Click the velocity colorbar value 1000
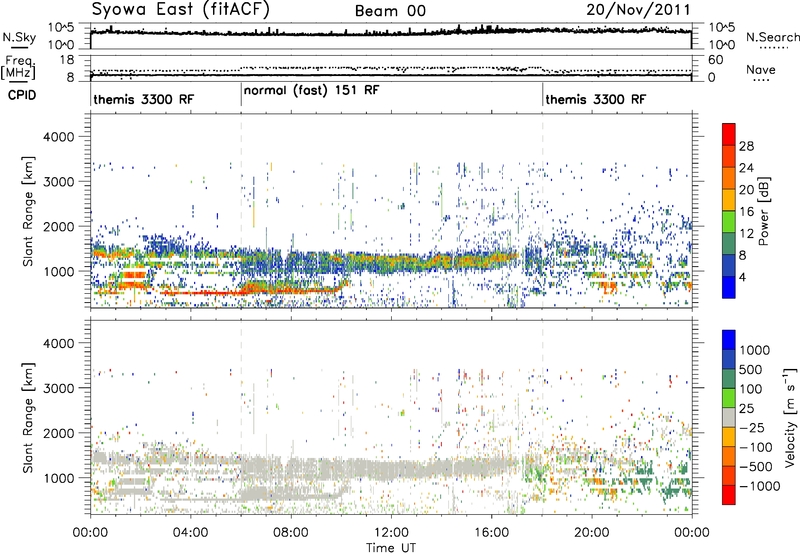 pos(754,350)
